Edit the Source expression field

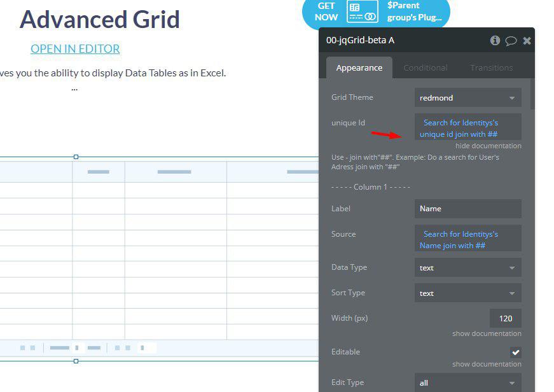[467, 238]
